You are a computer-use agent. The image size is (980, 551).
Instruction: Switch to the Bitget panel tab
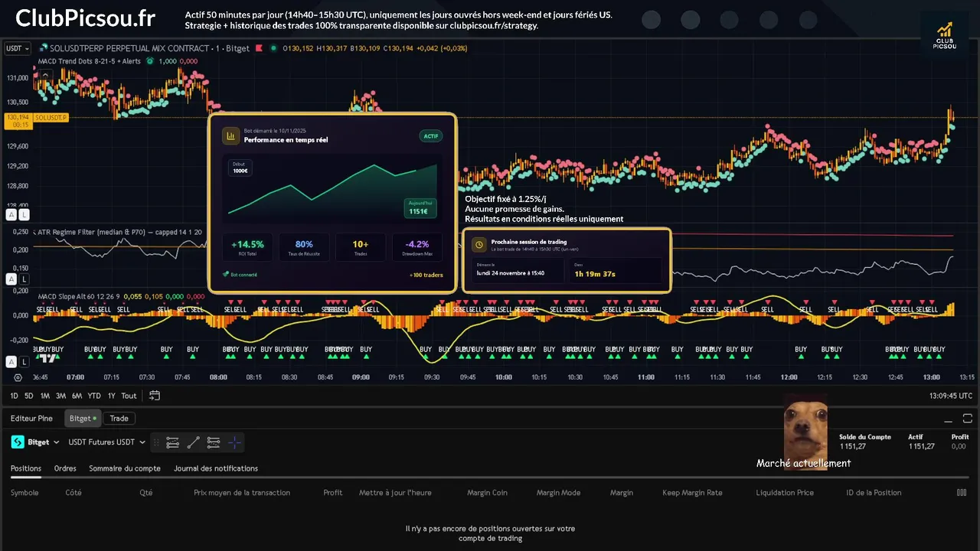click(83, 419)
